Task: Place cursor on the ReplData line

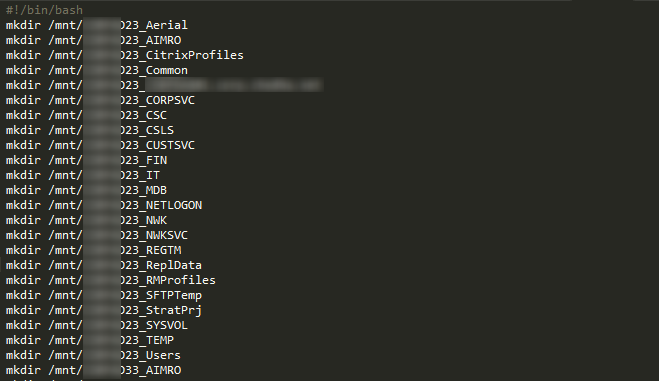Action: (x=104, y=265)
